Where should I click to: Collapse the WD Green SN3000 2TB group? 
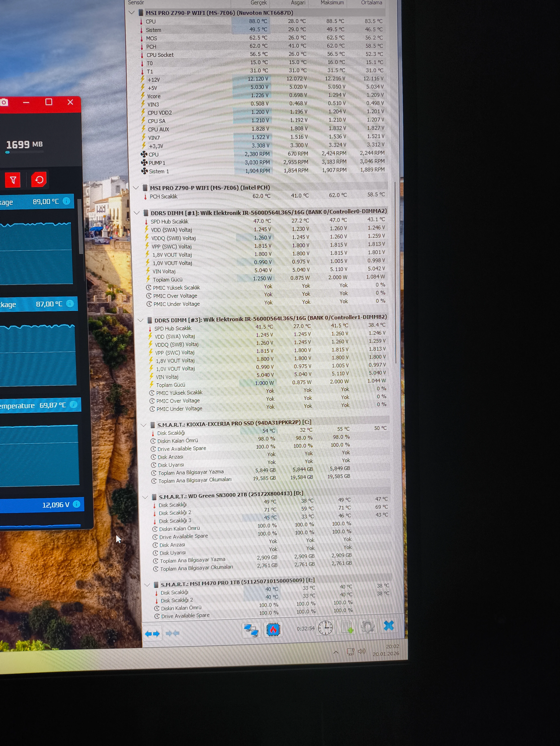pos(145,497)
